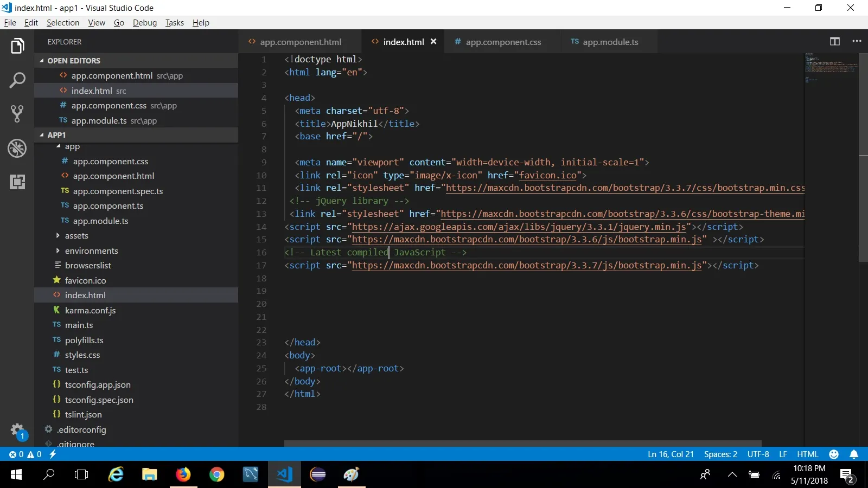Screen dimensions: 868x488
Task: Open the Extensions view icon
Action: [x=17, y=182]
